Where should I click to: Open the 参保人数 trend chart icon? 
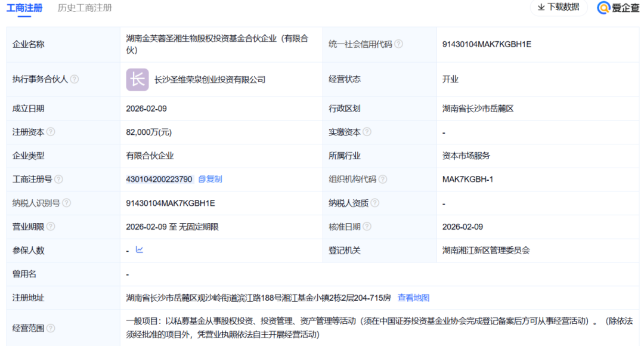(x=139, y=250)
